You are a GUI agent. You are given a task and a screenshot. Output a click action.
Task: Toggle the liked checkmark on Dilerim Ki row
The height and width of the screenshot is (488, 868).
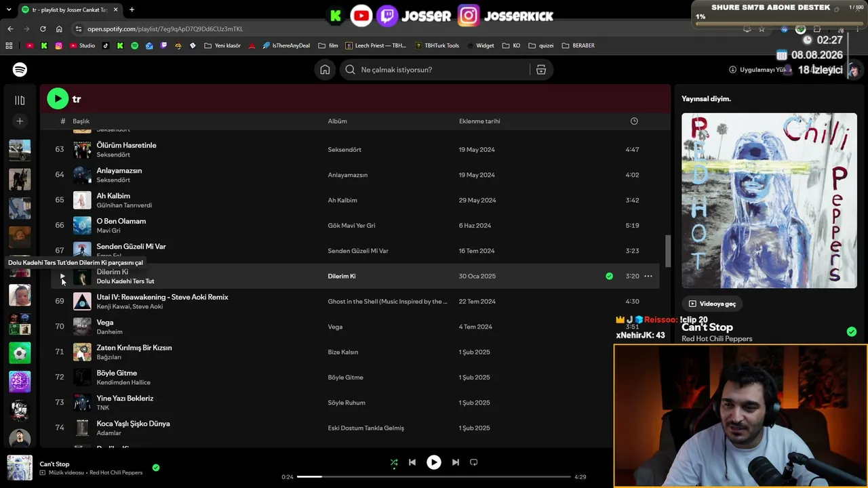pos(609,277)
